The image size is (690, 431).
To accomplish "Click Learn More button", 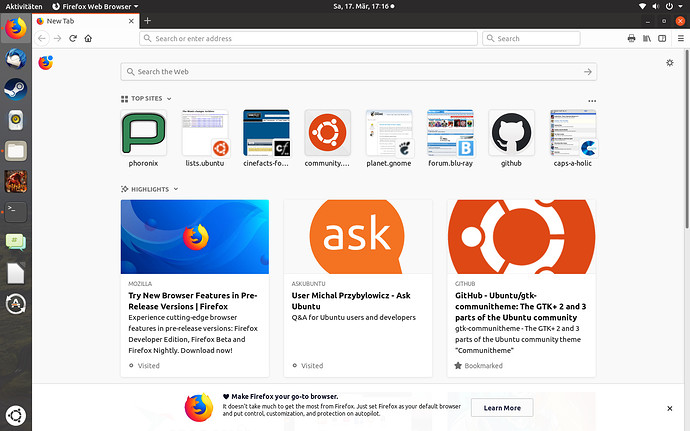I will coord(502,408).
